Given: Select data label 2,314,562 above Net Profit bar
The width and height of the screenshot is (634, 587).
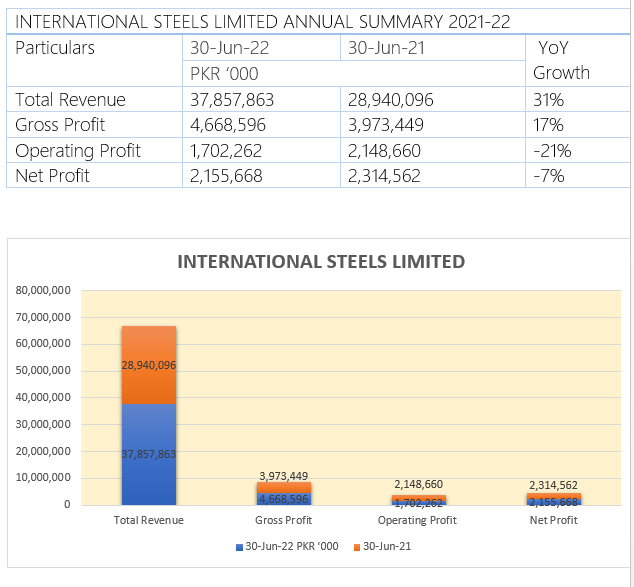Looking at the screenshot, I should [554, 485].
